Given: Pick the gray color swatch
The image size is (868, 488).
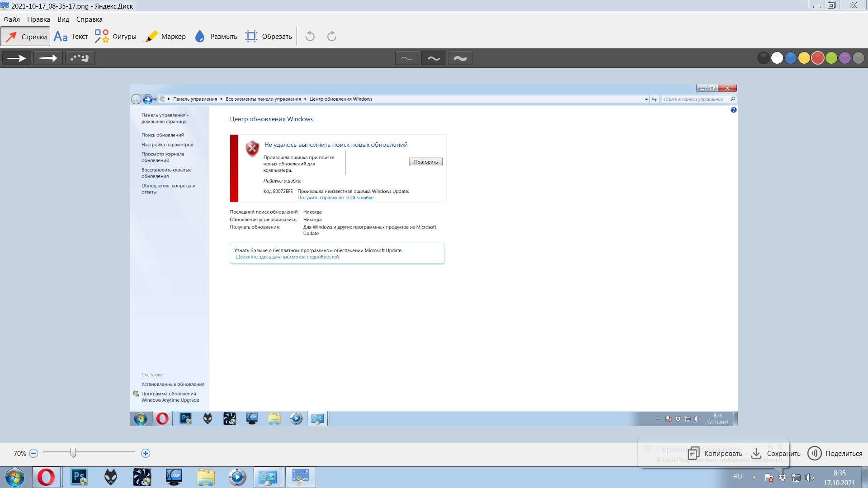Looking at the screenshot, I should (x=859, y=58).
